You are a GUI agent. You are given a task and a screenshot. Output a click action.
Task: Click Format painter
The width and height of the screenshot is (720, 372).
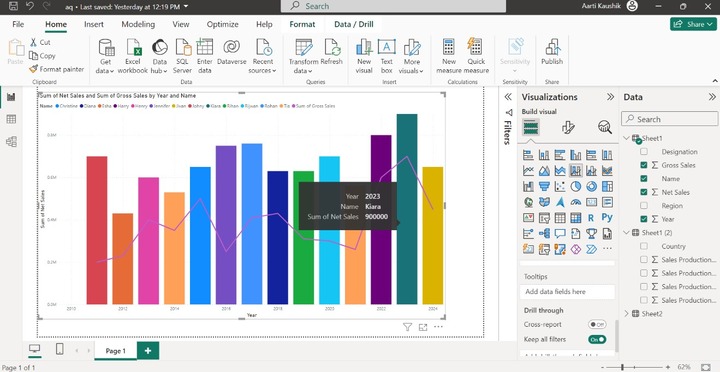pos(56,69)
